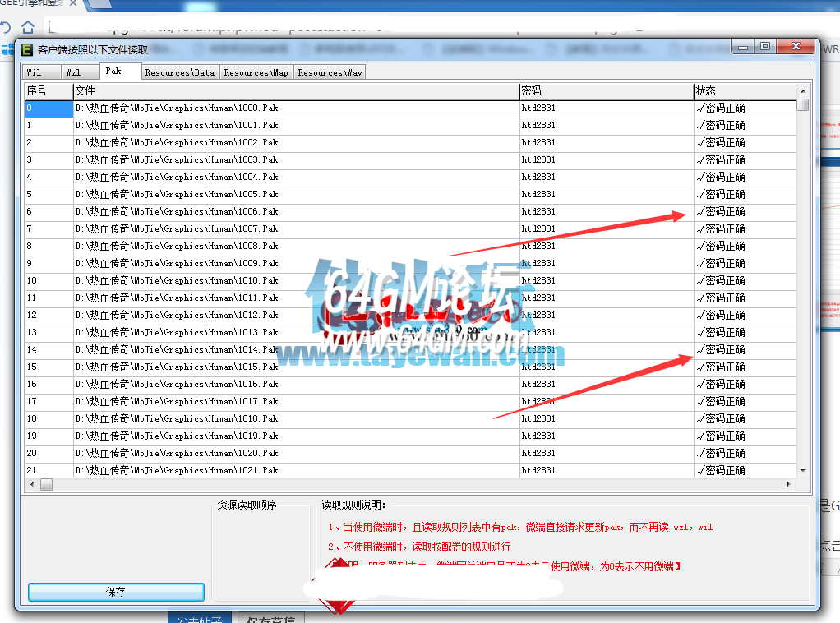This screenshot has width=840, height=623.
Task: Click the horizontal scroll right arrow
Action: coord(788,484)
